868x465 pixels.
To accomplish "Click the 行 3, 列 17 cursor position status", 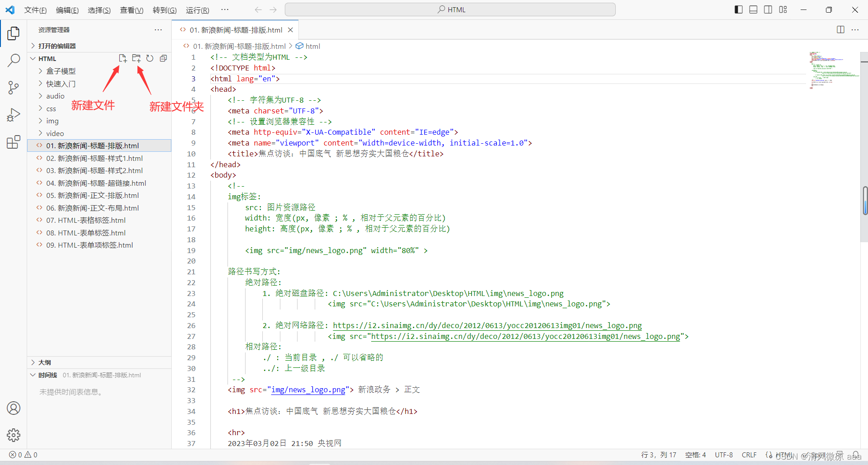I will click(x=659, y=455).
